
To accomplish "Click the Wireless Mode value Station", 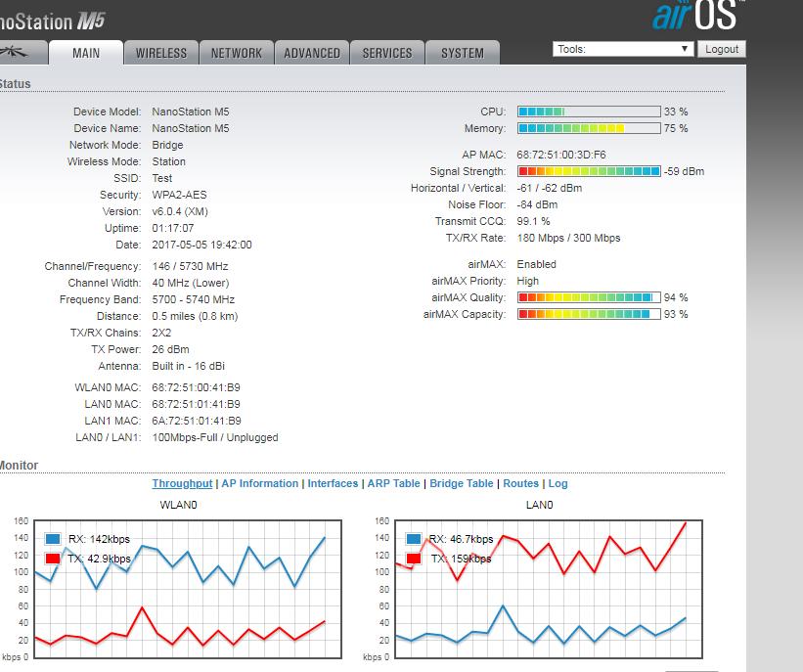I will (168, 161).
